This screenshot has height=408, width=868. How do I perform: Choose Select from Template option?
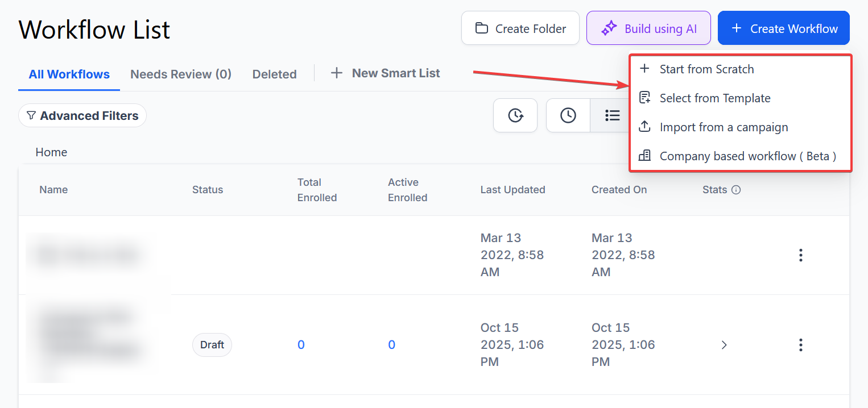[x=714, y=98]
